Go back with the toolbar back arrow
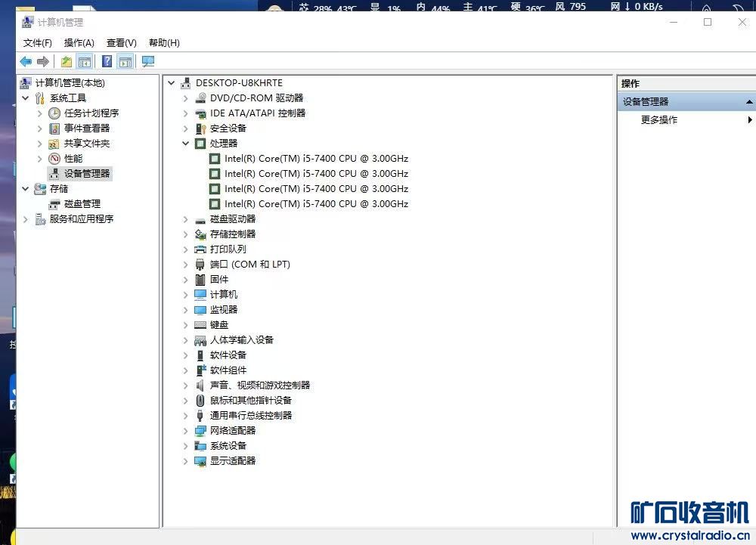The height and width of the screenshot is (545, 756). point(26,62)
